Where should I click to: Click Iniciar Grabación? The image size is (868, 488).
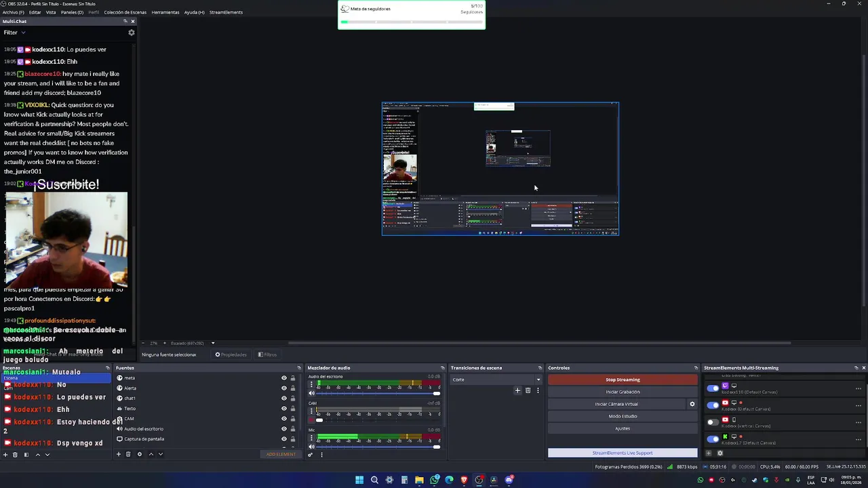pyautogui.click(x=623, y=392)
